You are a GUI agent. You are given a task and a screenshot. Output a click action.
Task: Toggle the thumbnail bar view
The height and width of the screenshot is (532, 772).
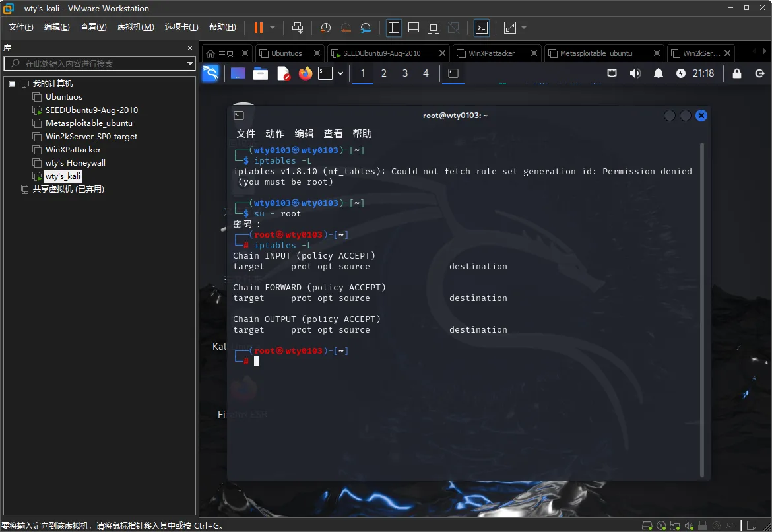[414, 28]
